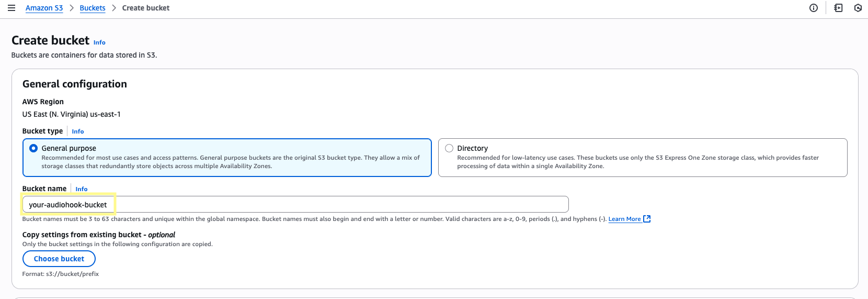Click the Create bucket breadcrumb item

146,8
